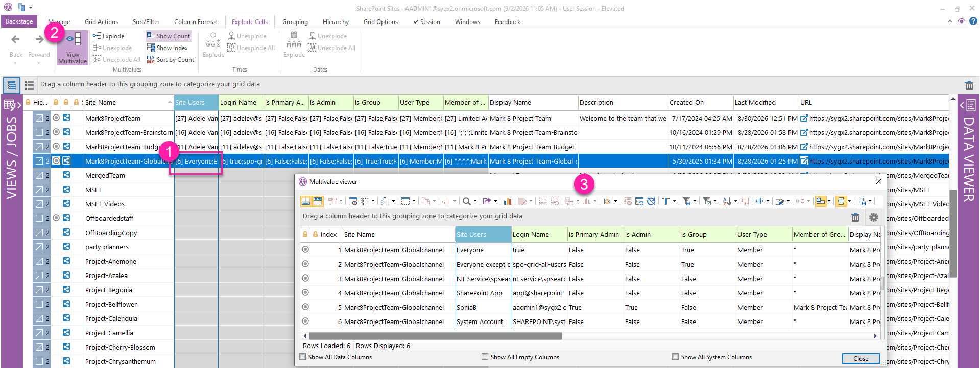Click the blue T text format icon
This screenshot has width=980, height=368.
666,201
